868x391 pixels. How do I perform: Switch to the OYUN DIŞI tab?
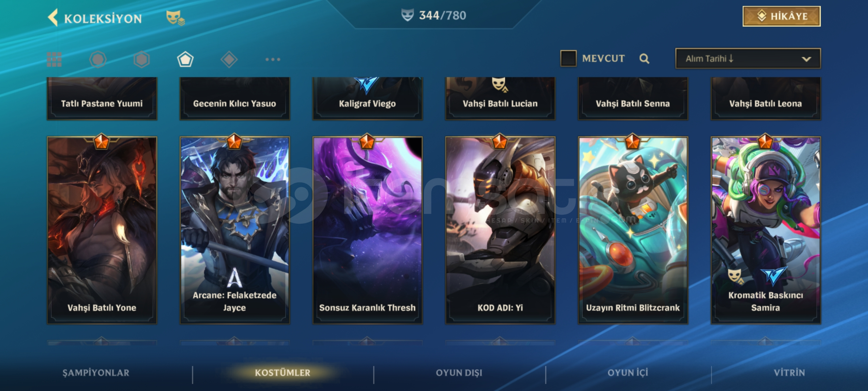tap(459, 373)
